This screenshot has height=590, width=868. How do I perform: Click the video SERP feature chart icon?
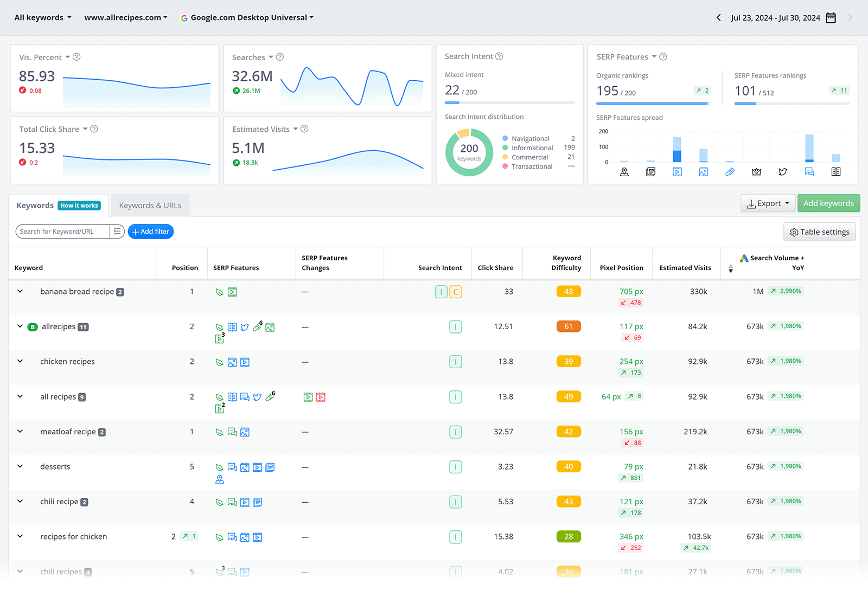click(677, 172)
